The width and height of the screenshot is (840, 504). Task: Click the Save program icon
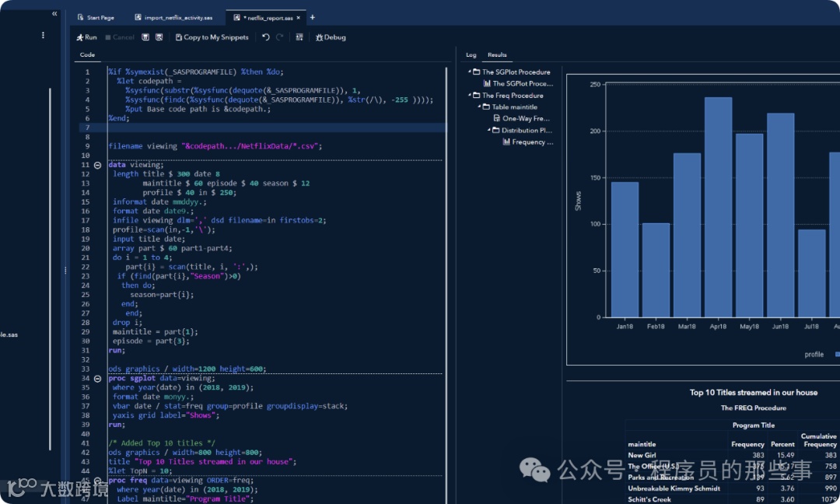[145, 37]
